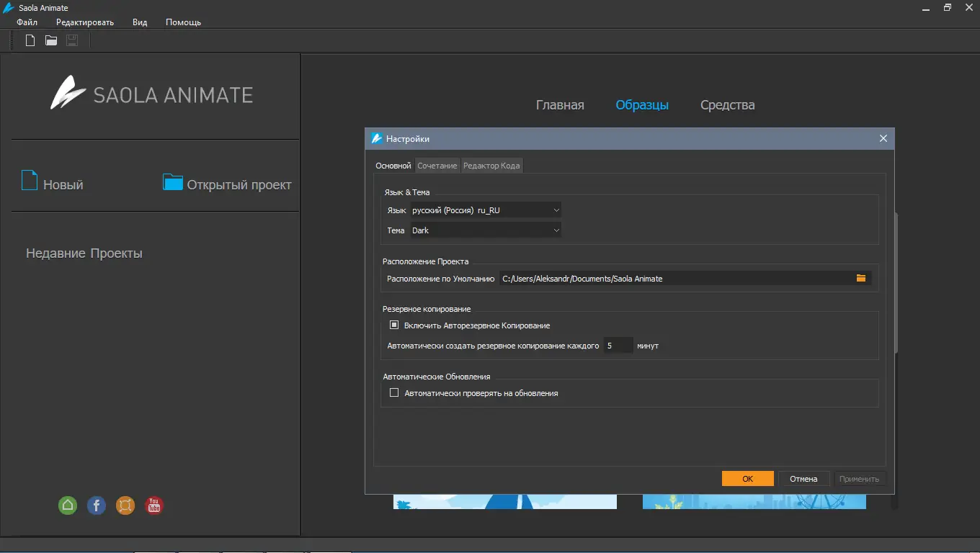
Task: Click the Недавние Проекты heading
Action: coord(84,253)
